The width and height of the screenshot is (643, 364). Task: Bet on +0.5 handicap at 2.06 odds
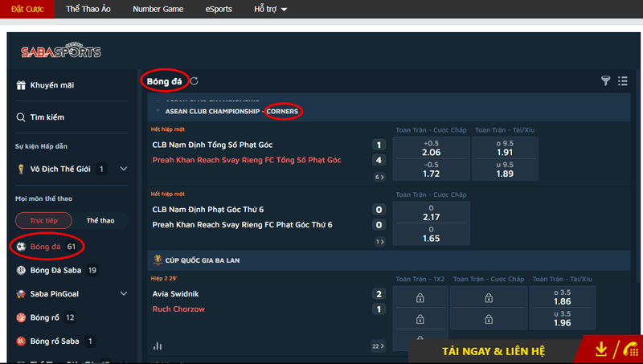tap(431, 147)
